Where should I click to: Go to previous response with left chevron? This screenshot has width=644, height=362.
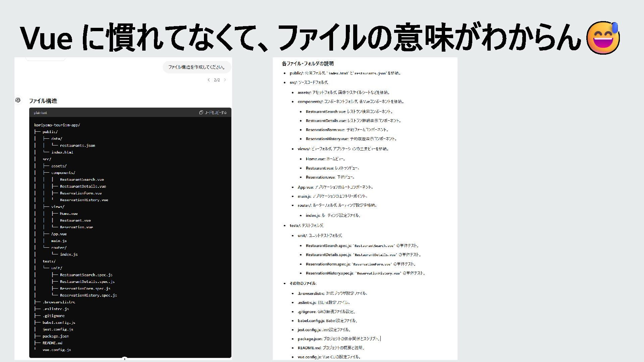click(x=209, y=80)
